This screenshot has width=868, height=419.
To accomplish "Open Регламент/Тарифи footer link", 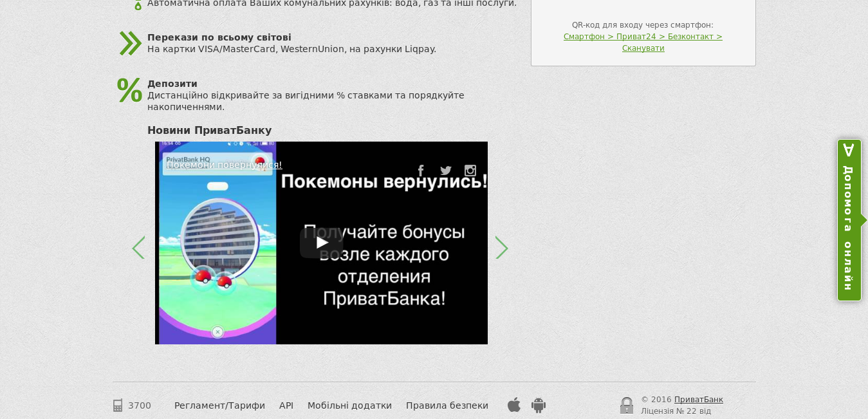I will pyautogui.click(x=219, y=405).
